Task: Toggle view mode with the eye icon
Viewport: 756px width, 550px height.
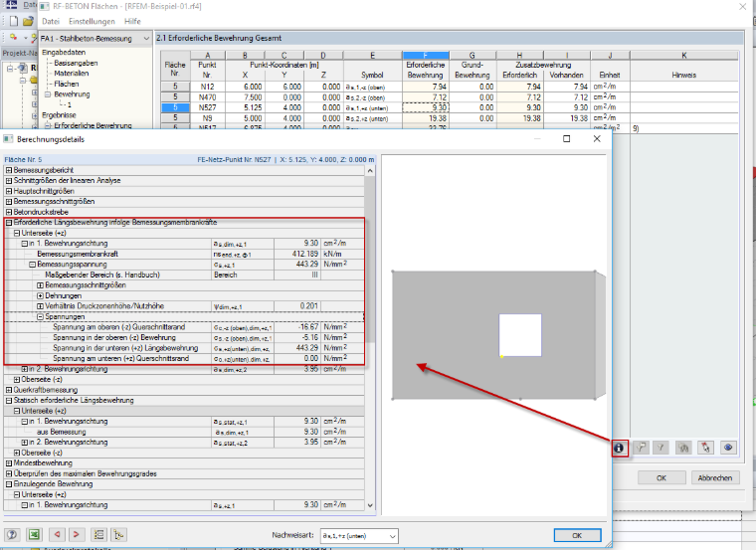Action: [x=728, y=448]
